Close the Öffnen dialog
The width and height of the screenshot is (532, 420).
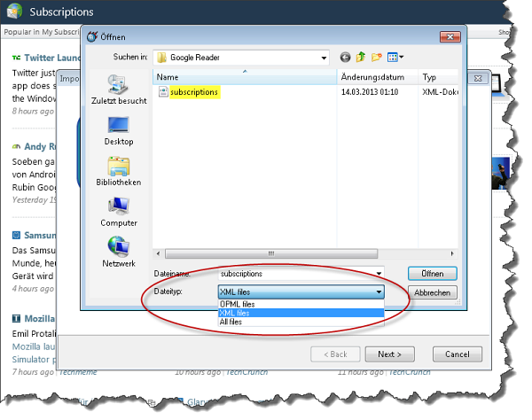450,36
